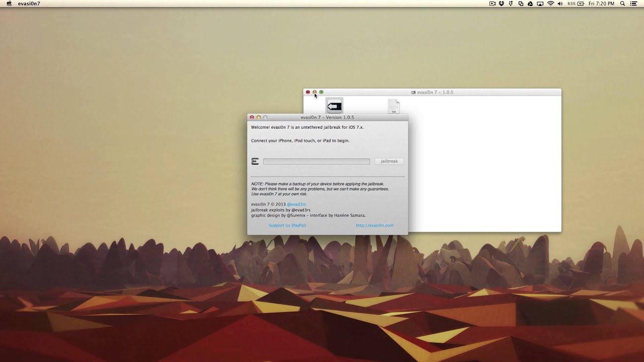Click Support Us (PayPal) link

[x=287, y=225]
